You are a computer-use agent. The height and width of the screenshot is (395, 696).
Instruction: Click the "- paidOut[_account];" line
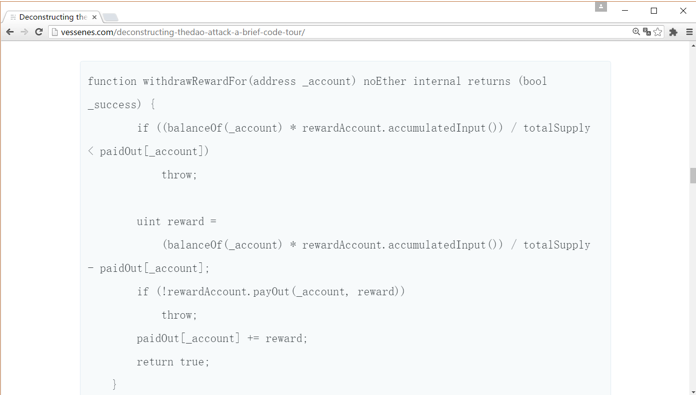tap(148, 268)
